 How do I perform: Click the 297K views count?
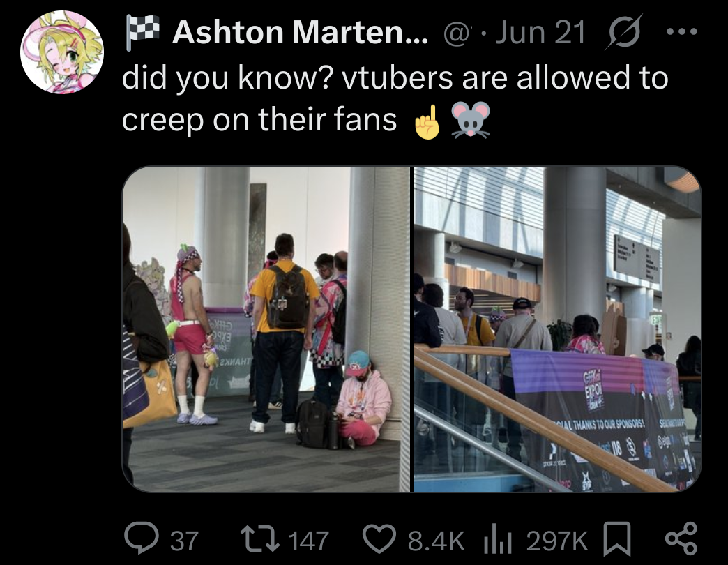click(557, 541)
